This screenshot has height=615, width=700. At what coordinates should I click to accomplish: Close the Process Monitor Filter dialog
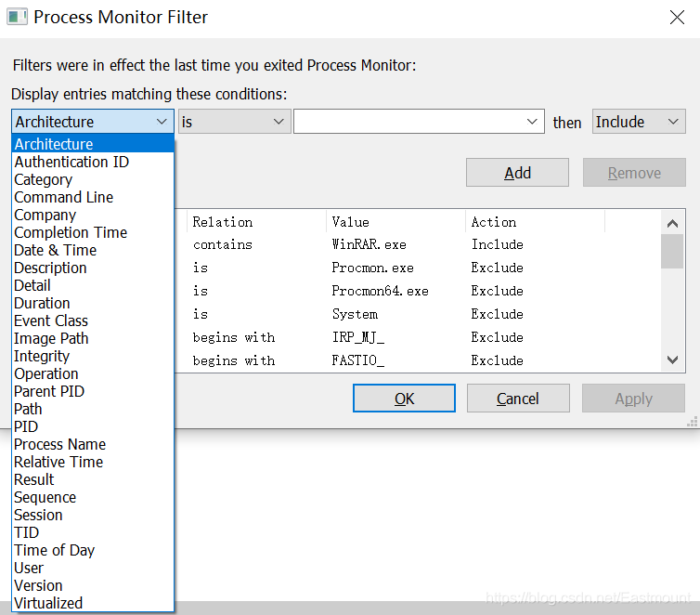677,17
